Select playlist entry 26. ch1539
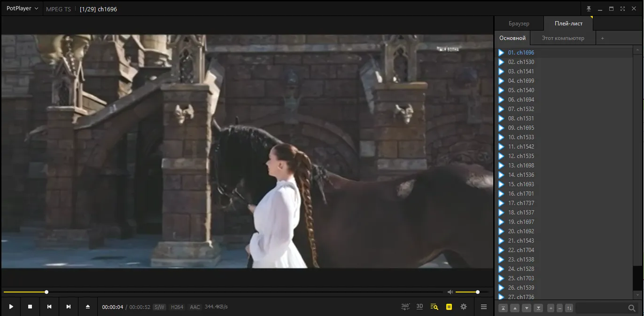 pos(565,288)
